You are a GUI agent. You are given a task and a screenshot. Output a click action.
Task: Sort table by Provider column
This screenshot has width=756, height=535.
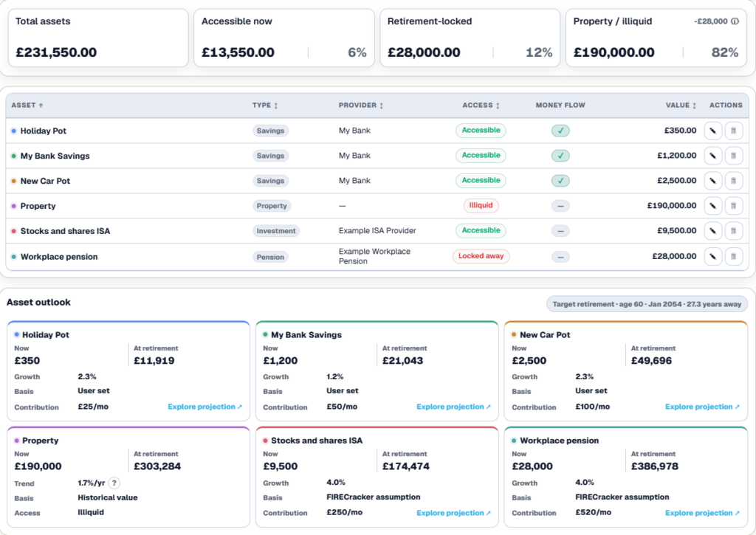(360, 105)
